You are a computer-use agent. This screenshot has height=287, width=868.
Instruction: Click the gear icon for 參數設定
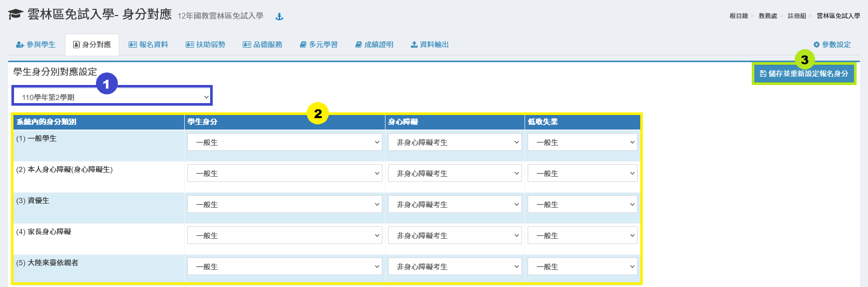[816, 45]
